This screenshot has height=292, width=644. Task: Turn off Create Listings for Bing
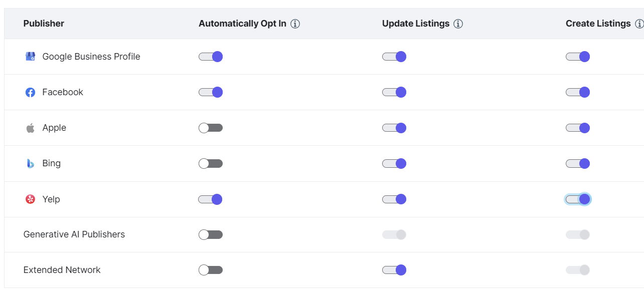click(577, 163)
